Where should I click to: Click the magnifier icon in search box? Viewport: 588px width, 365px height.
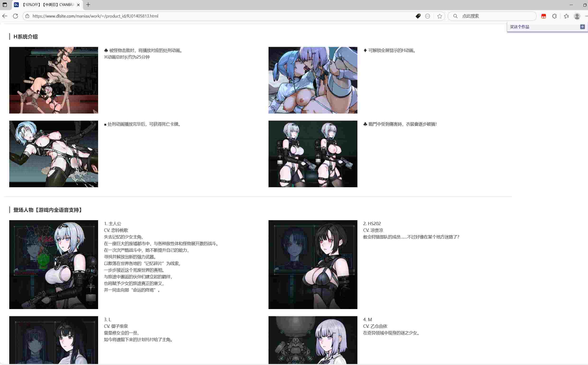(455, 16)
